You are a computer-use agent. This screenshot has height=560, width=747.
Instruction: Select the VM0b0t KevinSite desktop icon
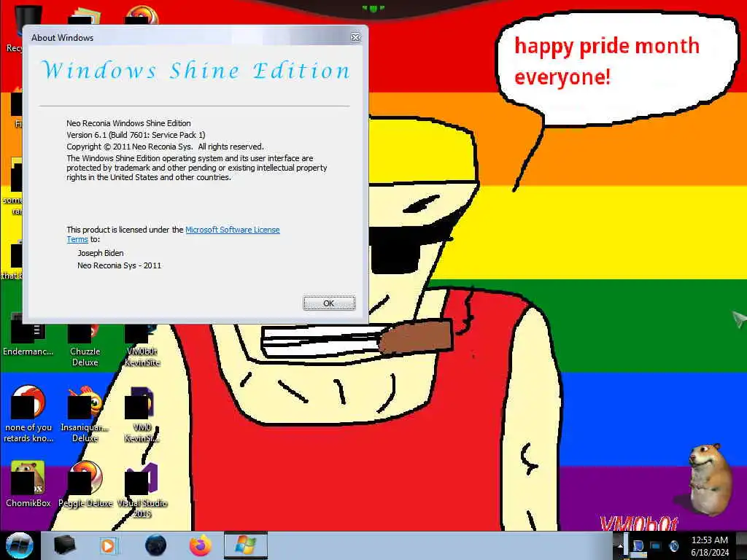(142, 344)
